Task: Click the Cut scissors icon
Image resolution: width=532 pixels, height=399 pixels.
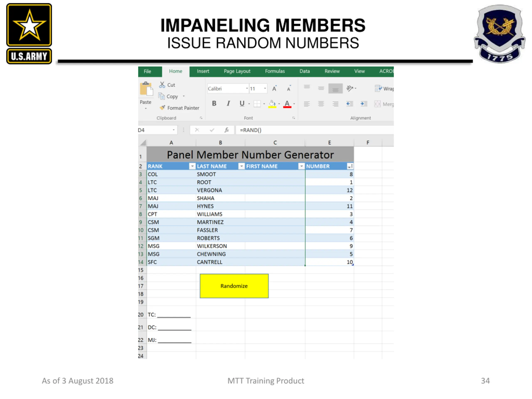Action: coord(162,85)
